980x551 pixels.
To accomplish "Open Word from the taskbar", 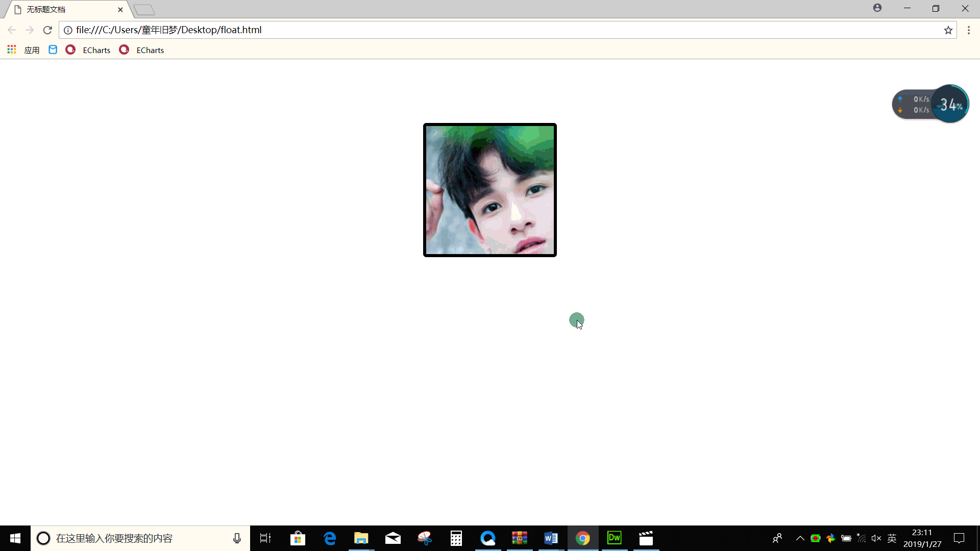I will click(551, 538).
